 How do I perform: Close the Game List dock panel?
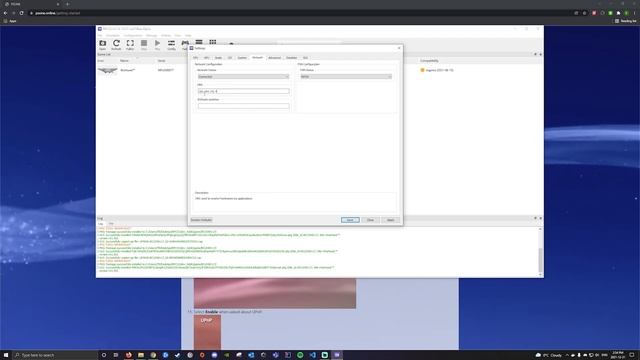540,54
